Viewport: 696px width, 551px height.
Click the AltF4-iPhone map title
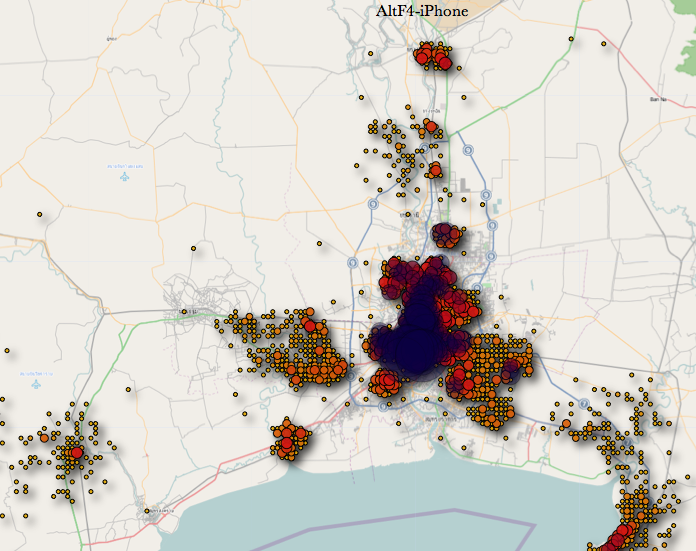point(420,11)
